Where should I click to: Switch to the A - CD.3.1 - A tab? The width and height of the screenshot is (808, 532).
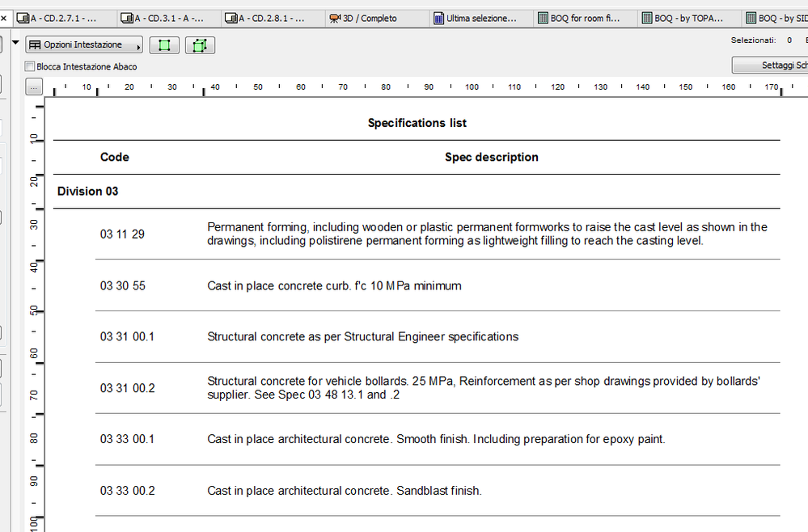click(168, 19)
